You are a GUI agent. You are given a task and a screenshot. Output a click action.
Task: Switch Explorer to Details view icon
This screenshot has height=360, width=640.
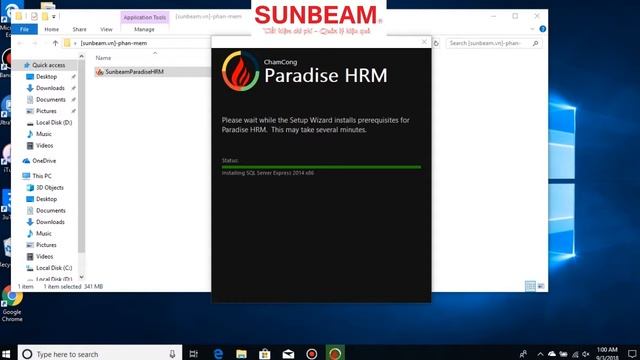530,286
